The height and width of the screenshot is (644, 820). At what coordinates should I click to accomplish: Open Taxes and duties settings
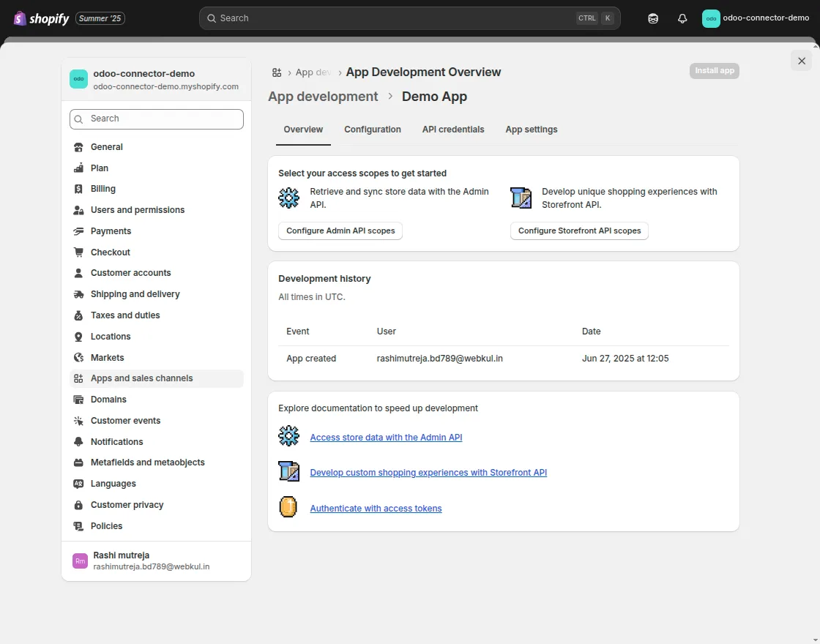[125, 315]
